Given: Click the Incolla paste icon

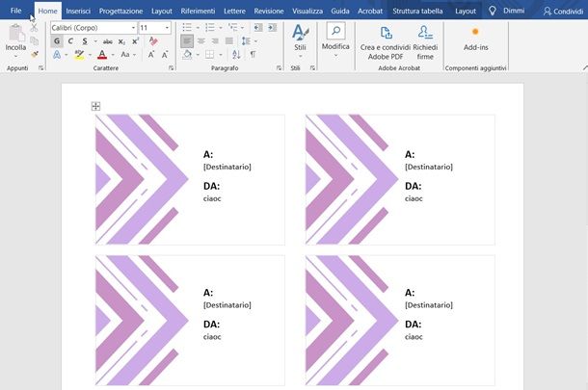Looking at the screenshot, I should point(15,33).
